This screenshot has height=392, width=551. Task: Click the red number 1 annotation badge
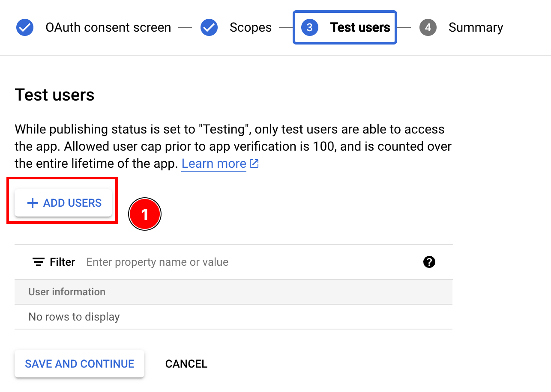(x=145, y=214)
